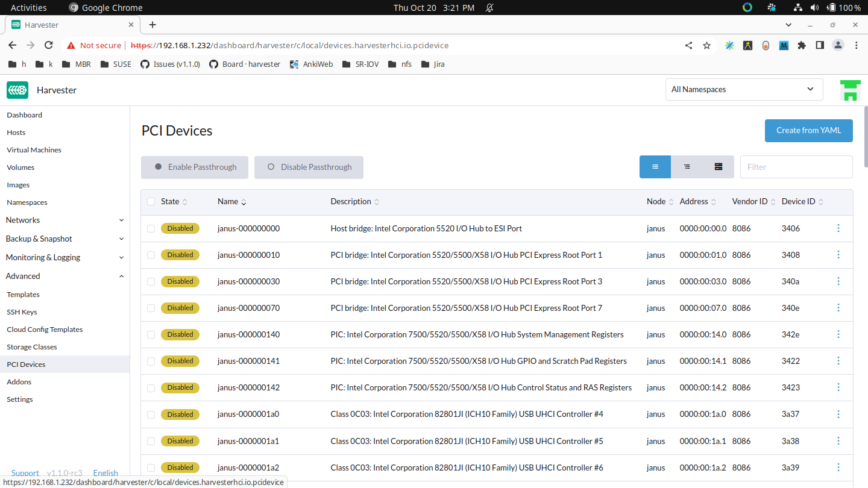
Task: Open the actions menu for janus-000000000
Action: point(838,228)
